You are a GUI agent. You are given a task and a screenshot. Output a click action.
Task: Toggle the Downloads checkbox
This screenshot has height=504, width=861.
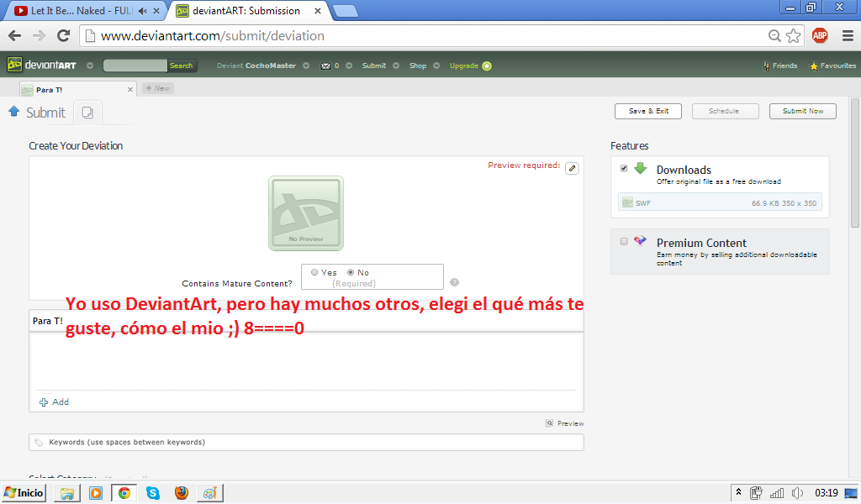click(624, 168)
